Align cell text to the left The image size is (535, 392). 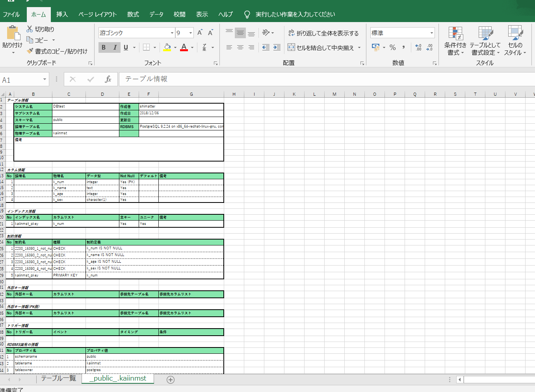[229, 47]
